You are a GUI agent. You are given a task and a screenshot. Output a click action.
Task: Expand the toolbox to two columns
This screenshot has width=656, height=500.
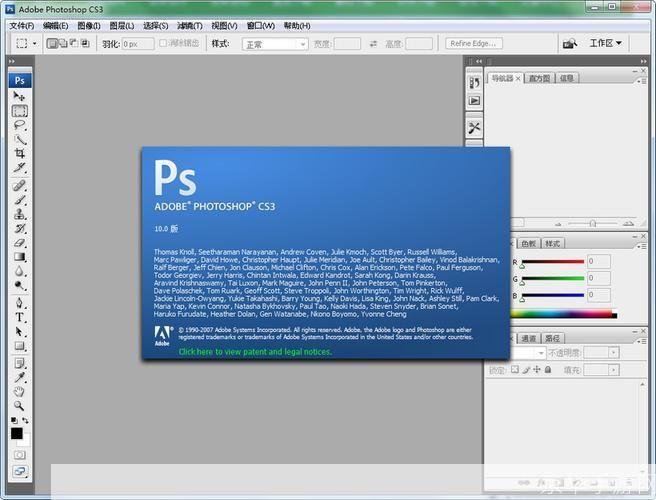pyautogui.click(x=12, y=62)
